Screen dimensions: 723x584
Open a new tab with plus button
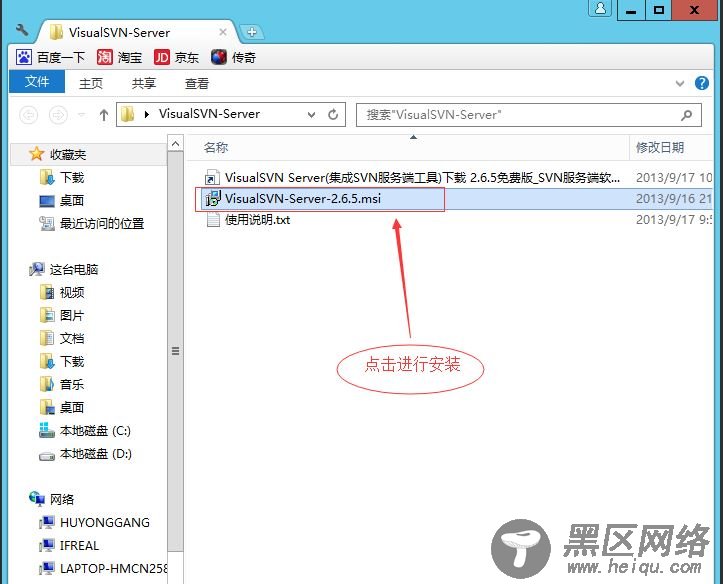point(252,32)
